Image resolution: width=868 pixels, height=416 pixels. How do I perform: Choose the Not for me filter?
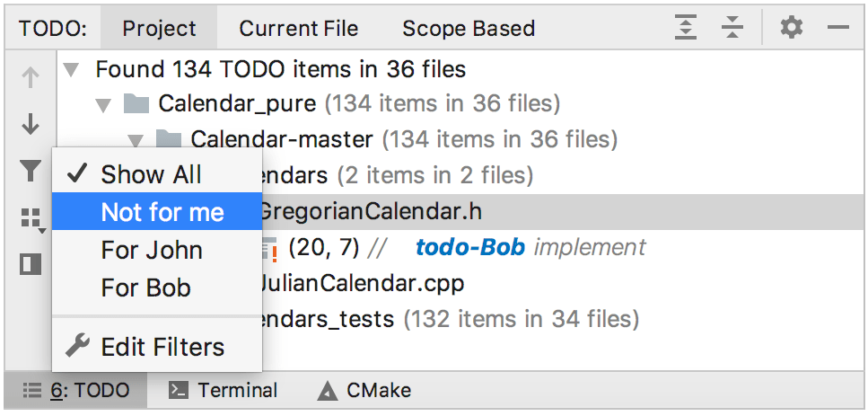(162, 212)
